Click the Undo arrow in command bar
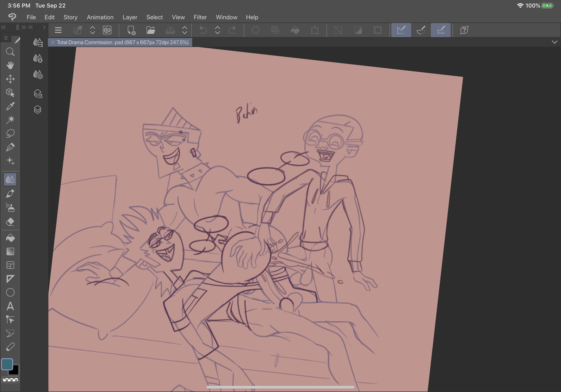This screenshot has height=392, width=561. [x=203, y=30]
